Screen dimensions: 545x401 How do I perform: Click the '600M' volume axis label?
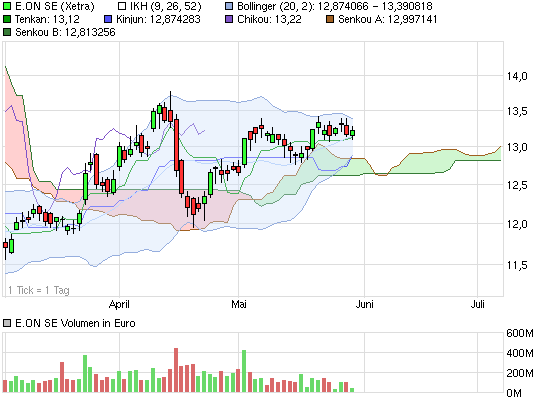coord(520,333)
